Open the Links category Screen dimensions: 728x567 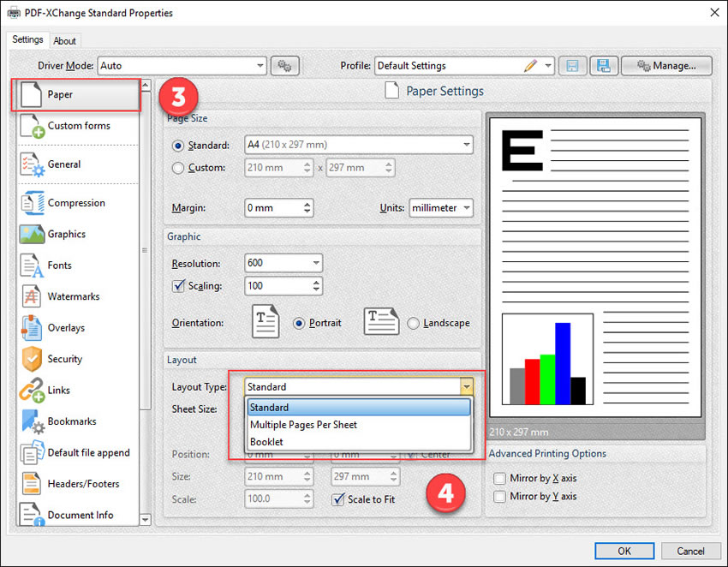(x=76, y=390)
